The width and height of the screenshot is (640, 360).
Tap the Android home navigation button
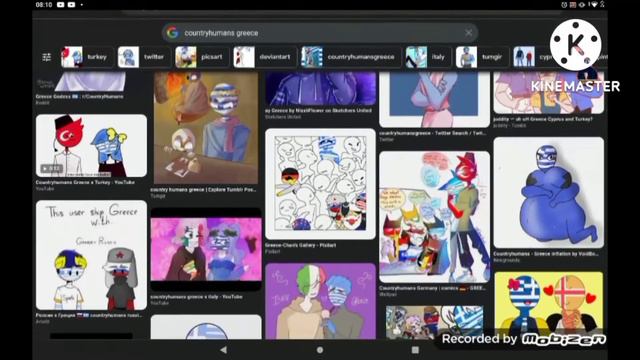click(x=320, y=350)
